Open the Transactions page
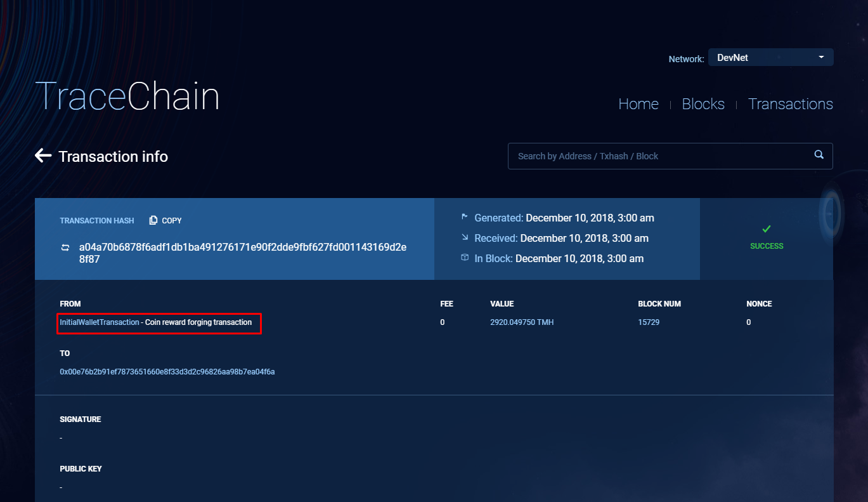This screenshot has width=868, height=502. point(791,104)
